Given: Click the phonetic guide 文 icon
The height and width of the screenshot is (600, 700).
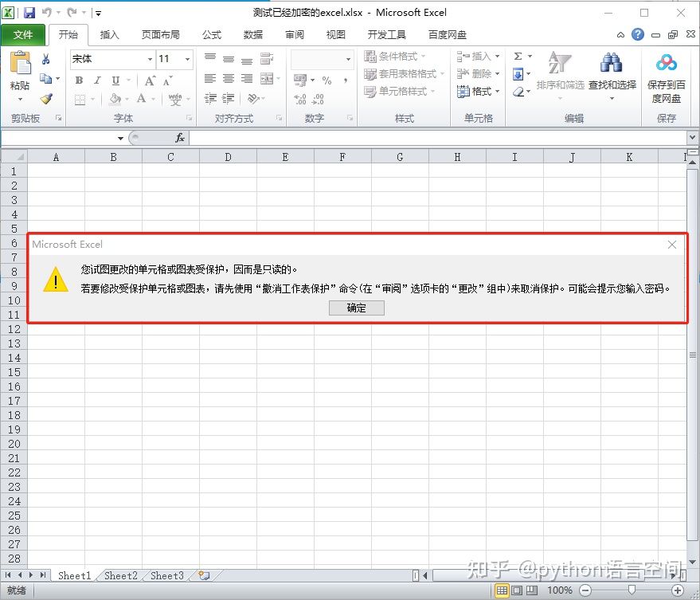Looking at the screenshot, I should click(175, 99).
